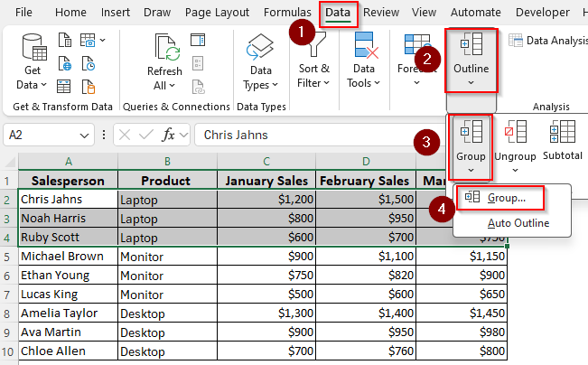Click the Recent Sources icon

(x=89, y=63)
